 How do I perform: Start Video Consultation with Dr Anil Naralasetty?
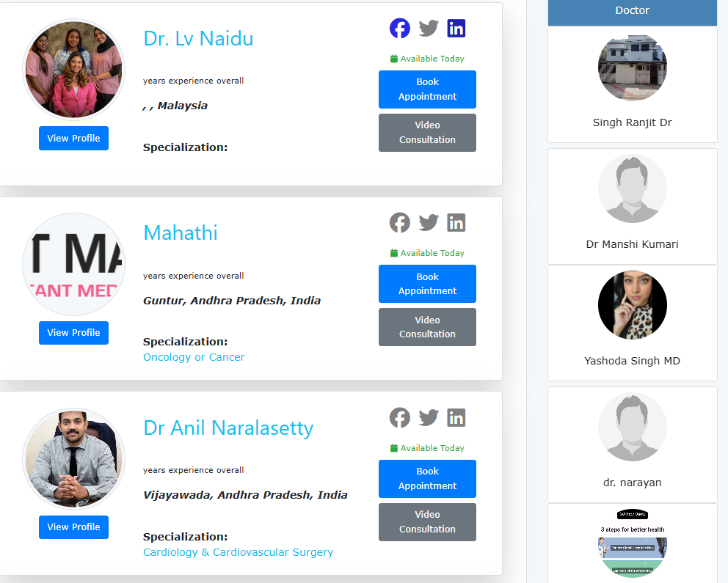(427, 522)
